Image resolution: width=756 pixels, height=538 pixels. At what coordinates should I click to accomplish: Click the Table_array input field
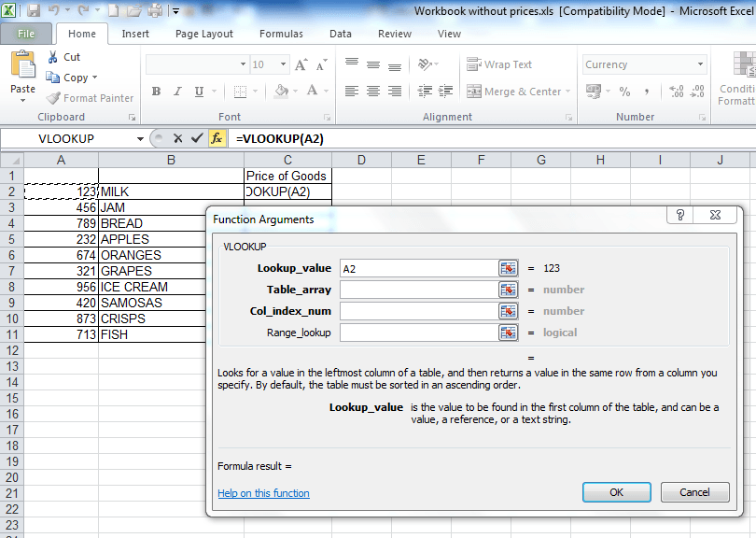tap(419, 290)
